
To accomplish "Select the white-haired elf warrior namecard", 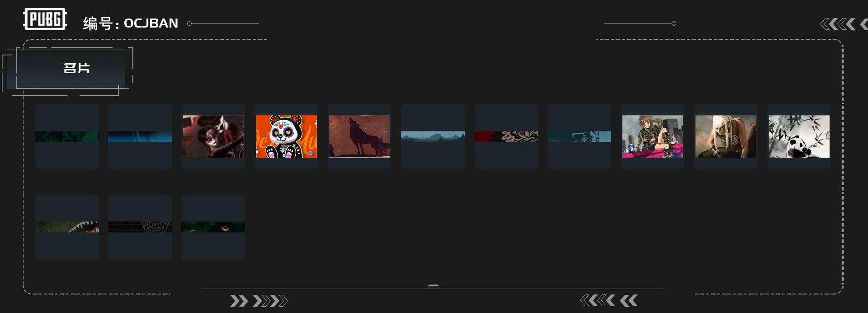I will [x=726, y=136].
